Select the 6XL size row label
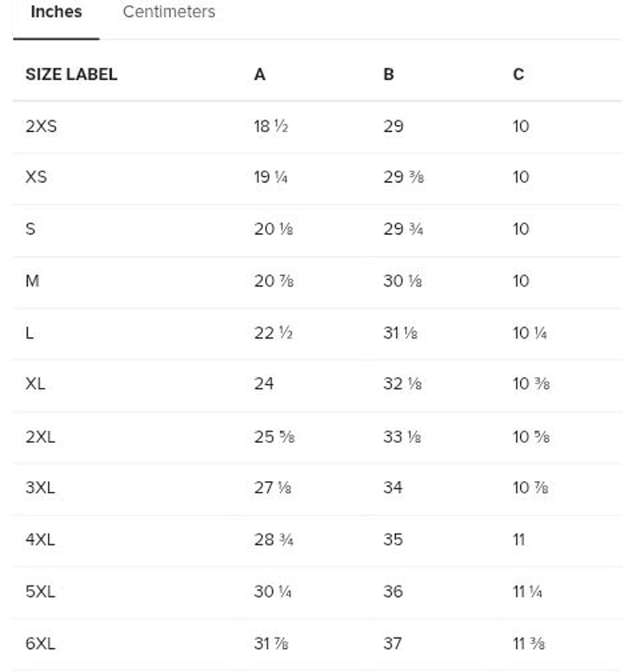 click(x=40, y=643)
